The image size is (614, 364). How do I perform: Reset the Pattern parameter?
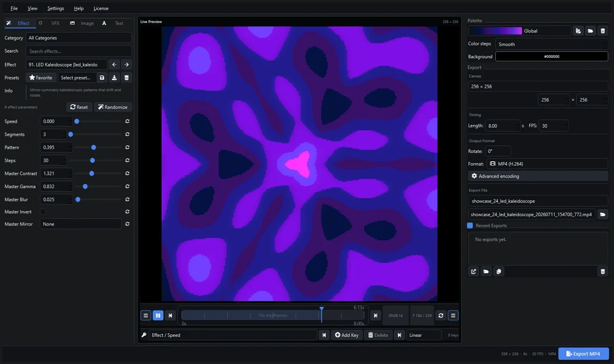127,147
